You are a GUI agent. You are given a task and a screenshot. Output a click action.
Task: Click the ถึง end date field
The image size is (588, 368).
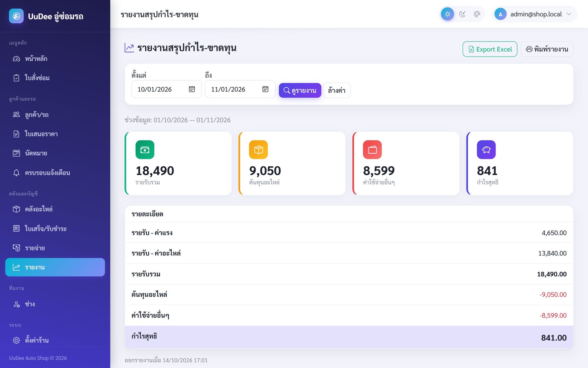[240, 89]
